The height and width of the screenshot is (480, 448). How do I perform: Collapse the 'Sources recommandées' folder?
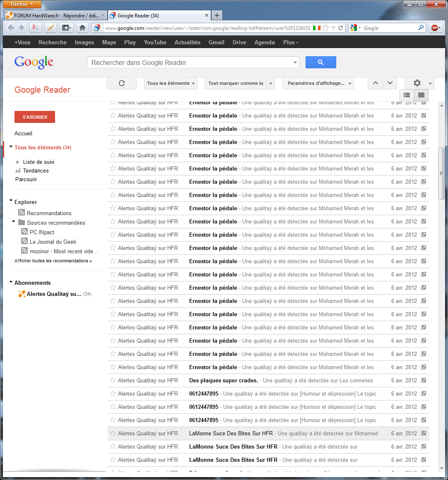pyautogui.click(x=14, y=221)
